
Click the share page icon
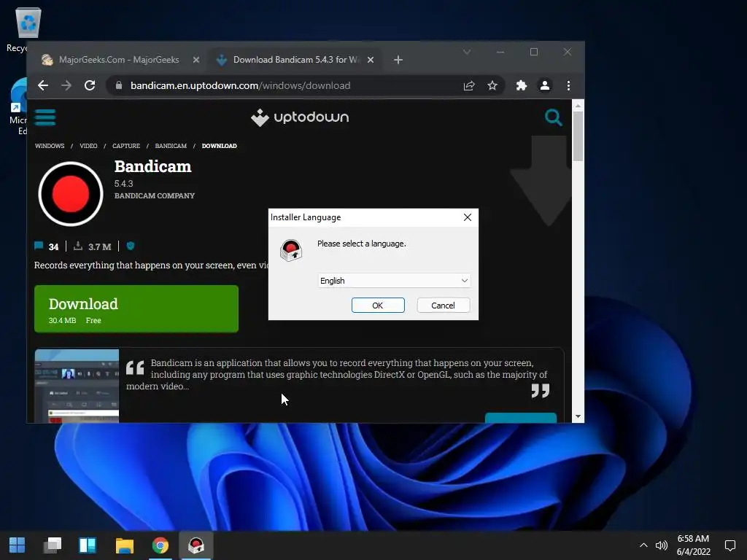469,85
